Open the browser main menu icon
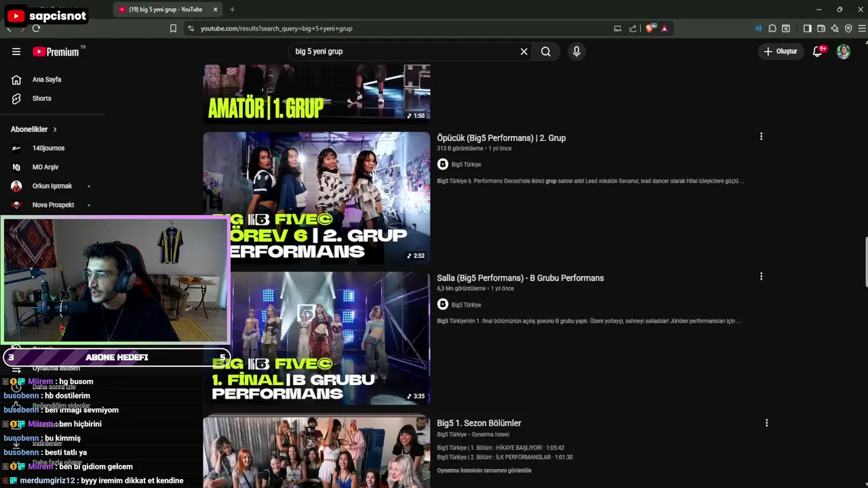Screen dimensions: 868x488 pos(862,28)
